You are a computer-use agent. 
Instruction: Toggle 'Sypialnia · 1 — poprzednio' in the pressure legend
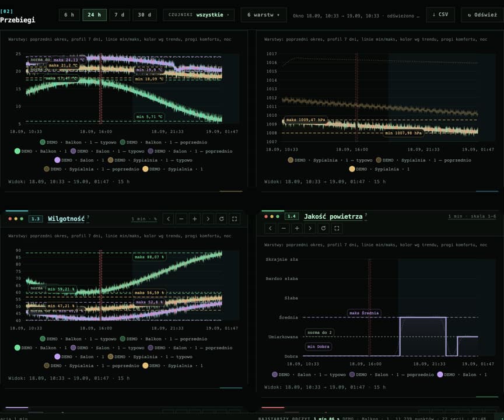(423, 160)
